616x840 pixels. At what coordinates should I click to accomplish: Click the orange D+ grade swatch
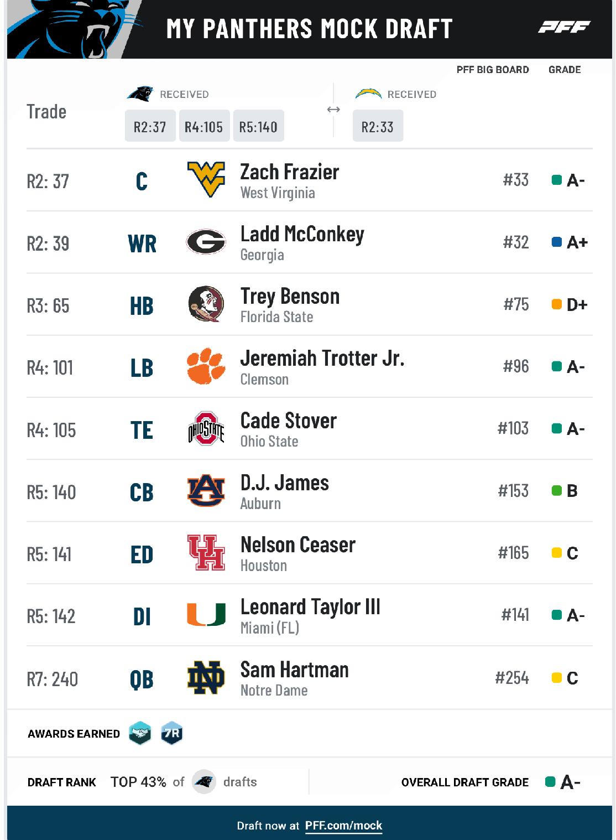(557, 304)
